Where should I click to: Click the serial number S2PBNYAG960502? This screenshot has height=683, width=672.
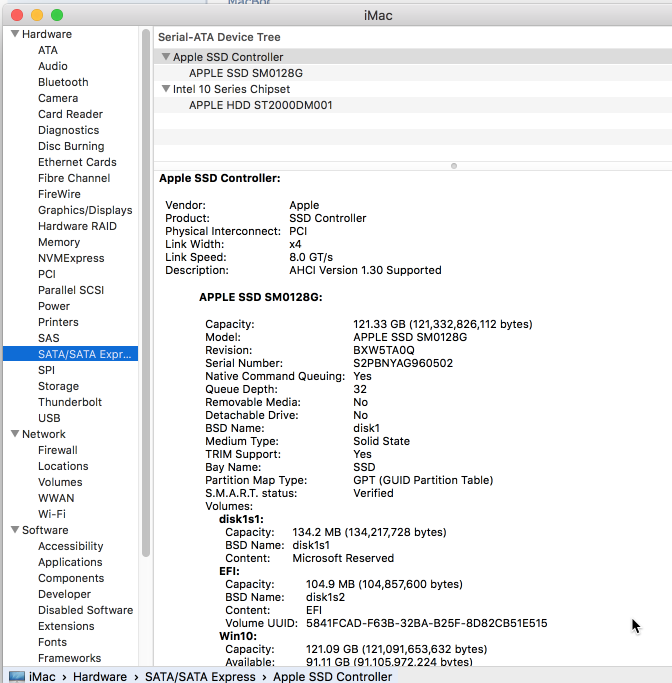pos(403,363)
